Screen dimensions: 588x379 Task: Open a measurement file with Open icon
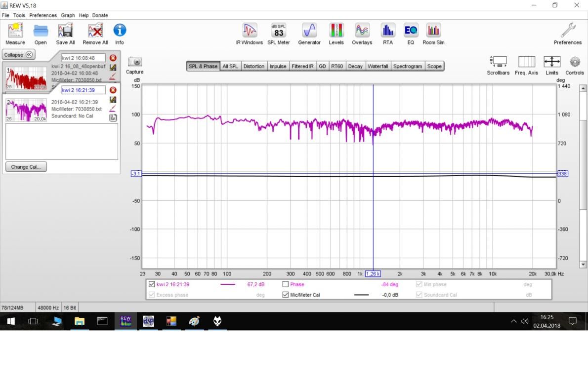pos(41,34)
